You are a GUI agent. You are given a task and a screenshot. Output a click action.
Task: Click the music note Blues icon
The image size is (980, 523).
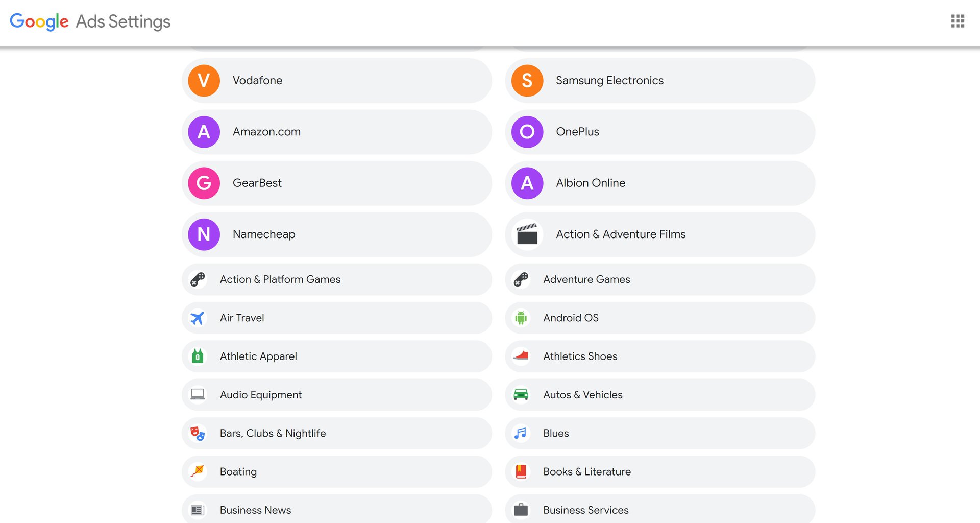[x=521, y=433]
